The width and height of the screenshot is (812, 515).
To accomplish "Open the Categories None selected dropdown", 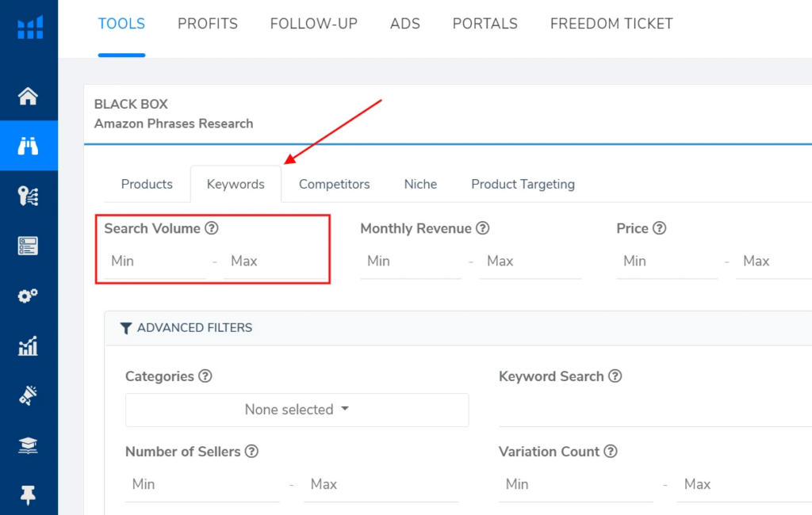I will tap(297, 410).
